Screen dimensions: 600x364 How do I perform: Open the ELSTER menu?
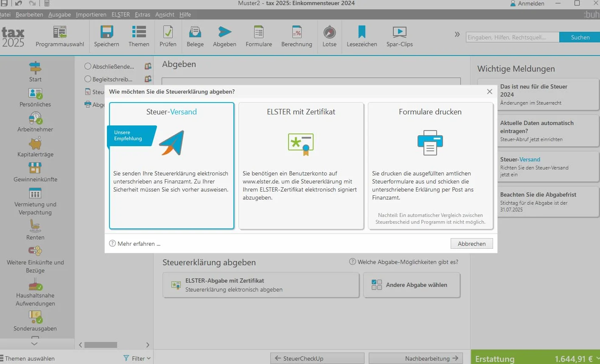pyautogui.click(x=121, y=14)
